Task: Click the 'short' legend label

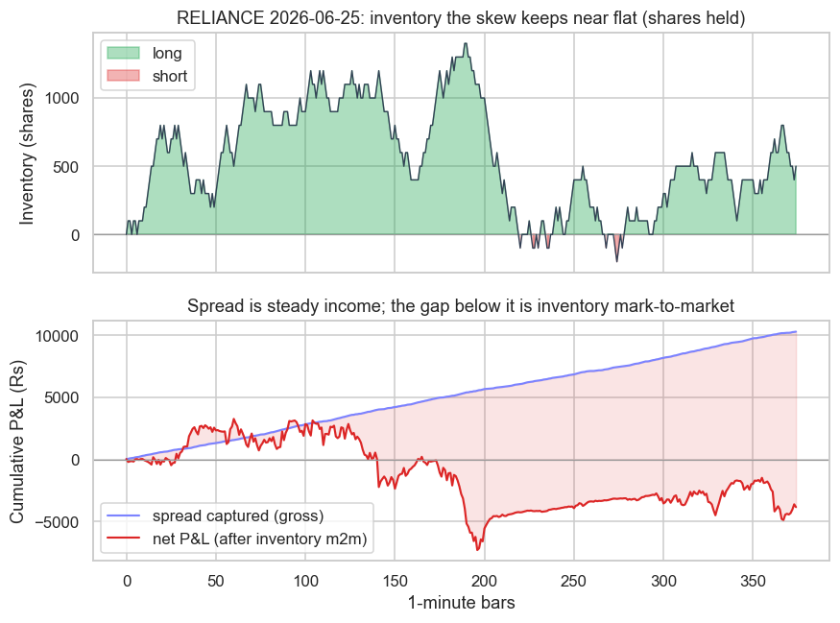Action: point(170,76)
